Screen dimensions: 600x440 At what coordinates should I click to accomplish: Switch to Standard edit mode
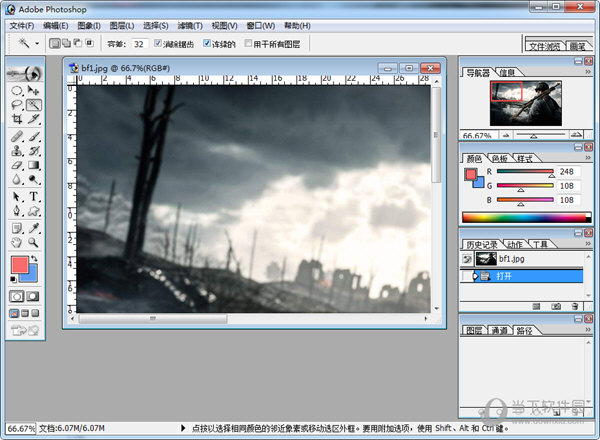tap(16, 296)
